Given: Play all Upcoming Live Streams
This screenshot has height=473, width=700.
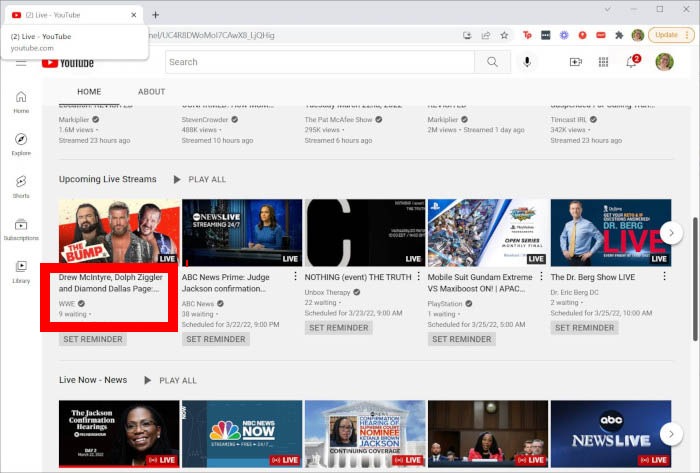Looking at the screenshot, I should 200,179.
